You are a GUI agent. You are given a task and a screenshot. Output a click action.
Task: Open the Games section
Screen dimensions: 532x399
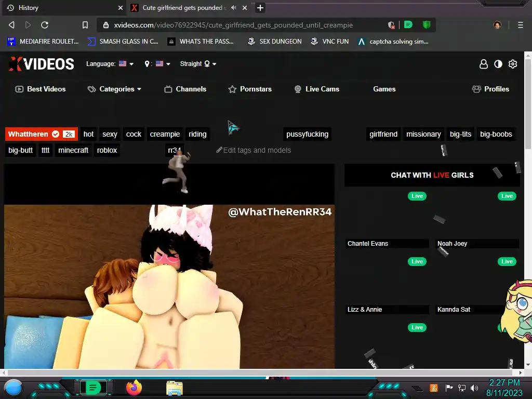tap(384, 89)
